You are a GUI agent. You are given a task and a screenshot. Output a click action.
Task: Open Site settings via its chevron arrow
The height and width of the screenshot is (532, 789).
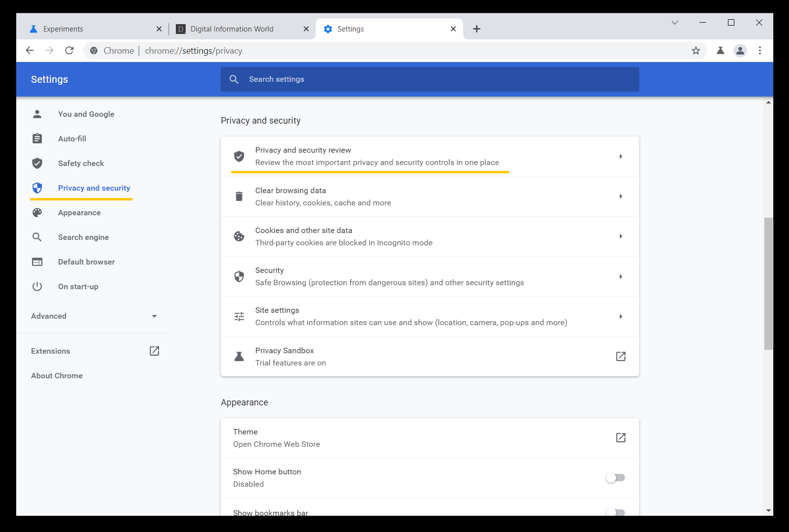point(621,316)
